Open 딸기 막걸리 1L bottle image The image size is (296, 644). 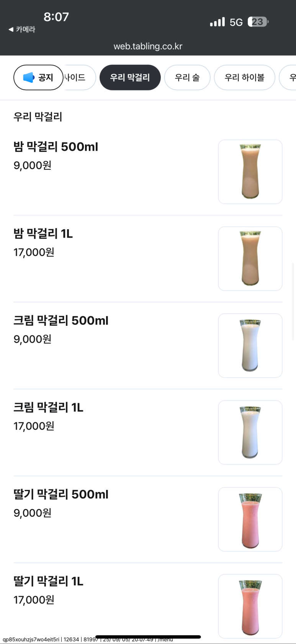250,606
